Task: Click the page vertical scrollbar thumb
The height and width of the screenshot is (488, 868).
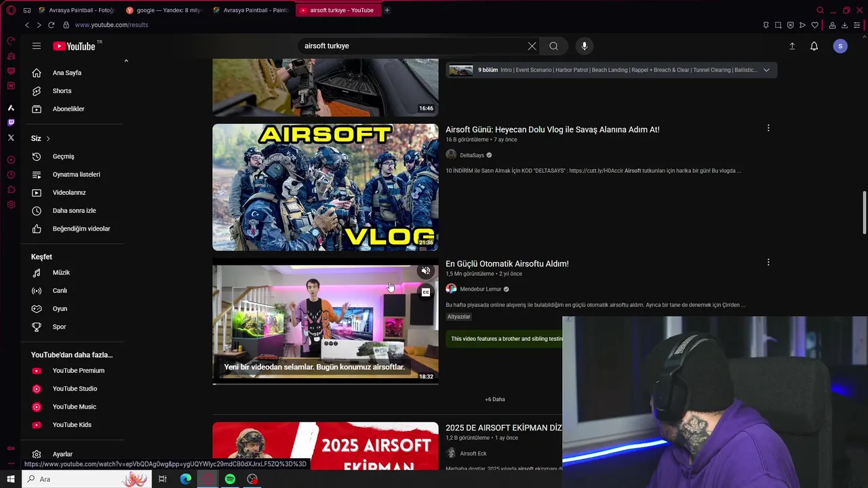Action: [x=864, y=213]
